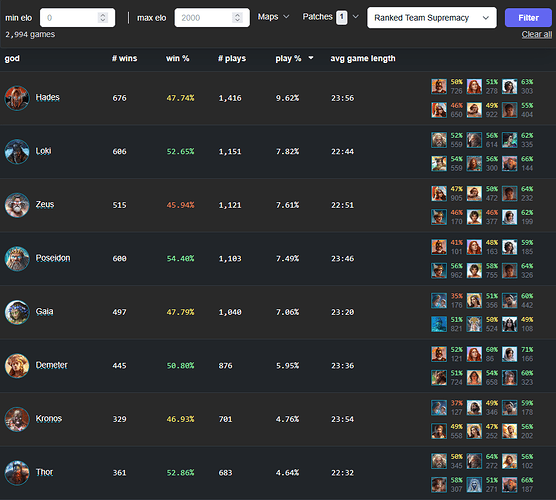Open Demeter god portrait

coord(17,366)
